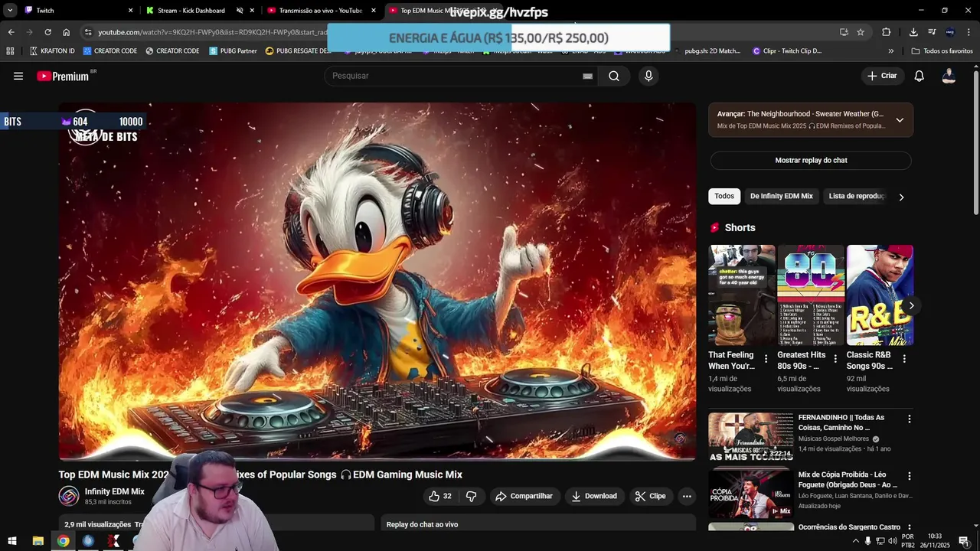980x551 pixels.
Task: Expand hidden bookmarks overflow chevron
Action: click(890, 51)
